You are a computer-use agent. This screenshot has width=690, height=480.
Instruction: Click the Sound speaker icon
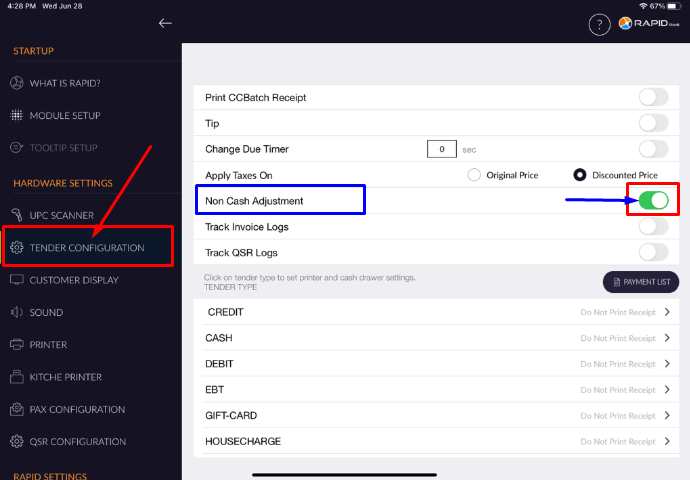click(16, 312)
